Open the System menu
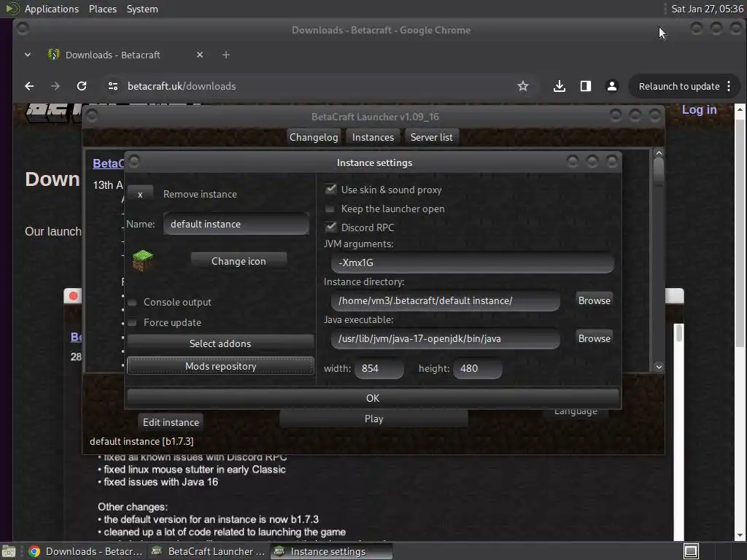 point(142,9)
